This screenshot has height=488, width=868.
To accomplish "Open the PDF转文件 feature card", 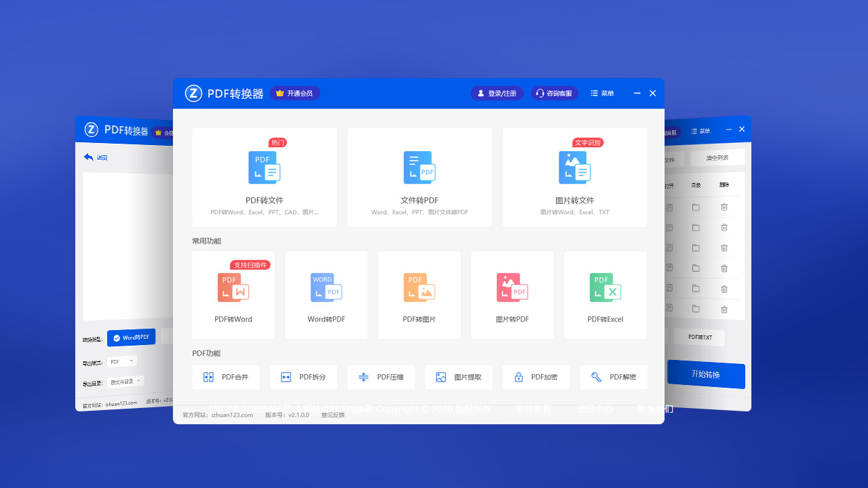I will pos(264,176).
